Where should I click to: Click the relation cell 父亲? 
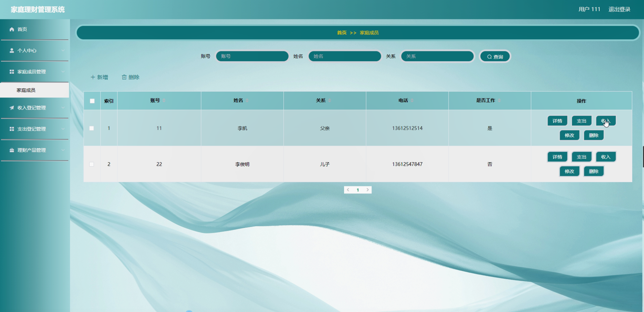tap(325, 128)
